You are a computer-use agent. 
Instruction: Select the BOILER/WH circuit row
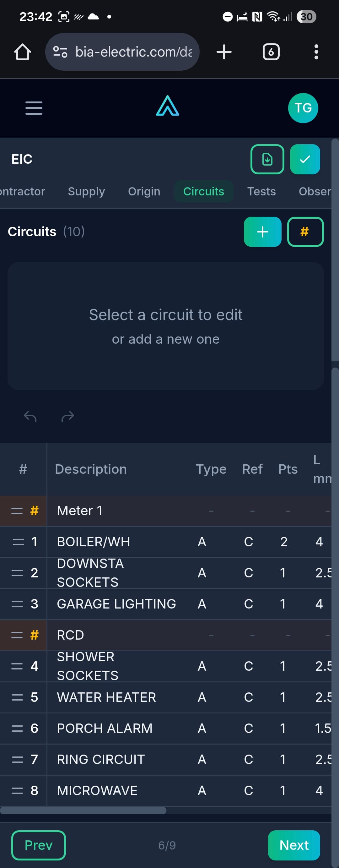pos(94,542)
